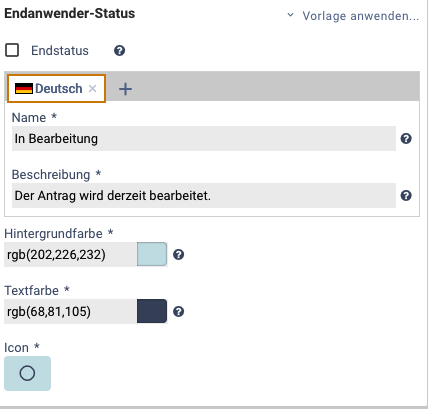Edit the Textfarbe rgb value field
This screenshot has width=428, height=409.
70,312
